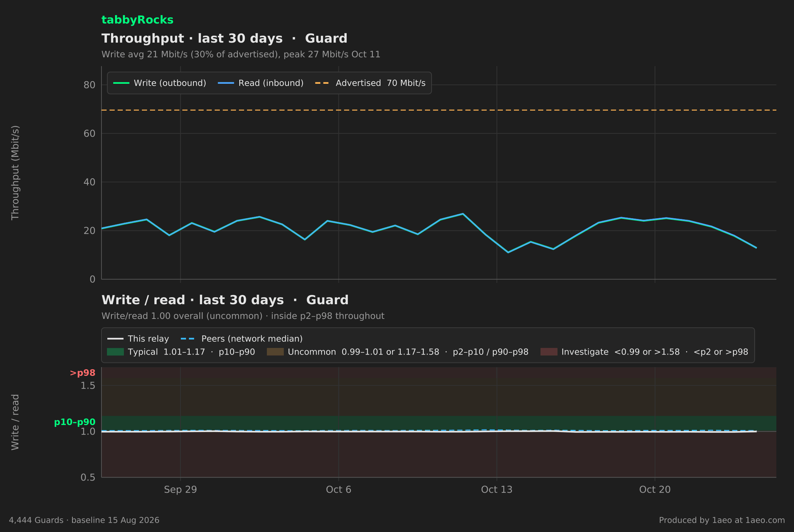Viewport: 794px width, 532px height.
Task: Click the Typical 1.01–1.17 legend text
Action: (x=192, y=352)
